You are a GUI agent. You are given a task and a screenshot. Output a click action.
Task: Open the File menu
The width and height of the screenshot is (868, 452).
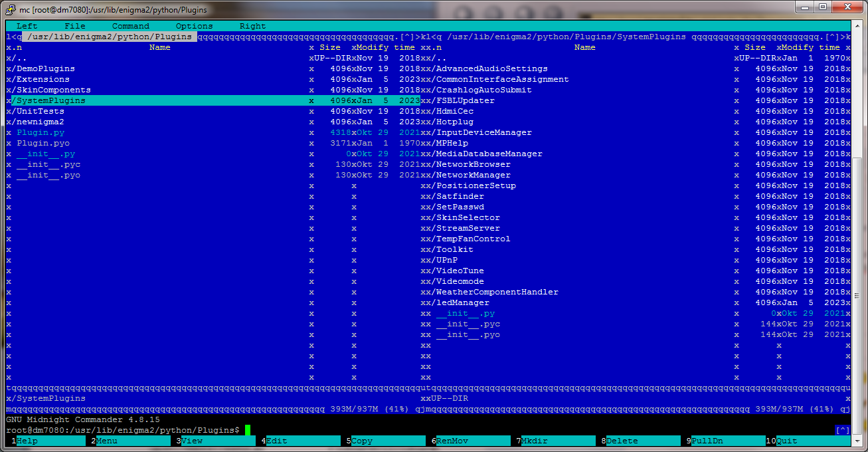(74, 26)
